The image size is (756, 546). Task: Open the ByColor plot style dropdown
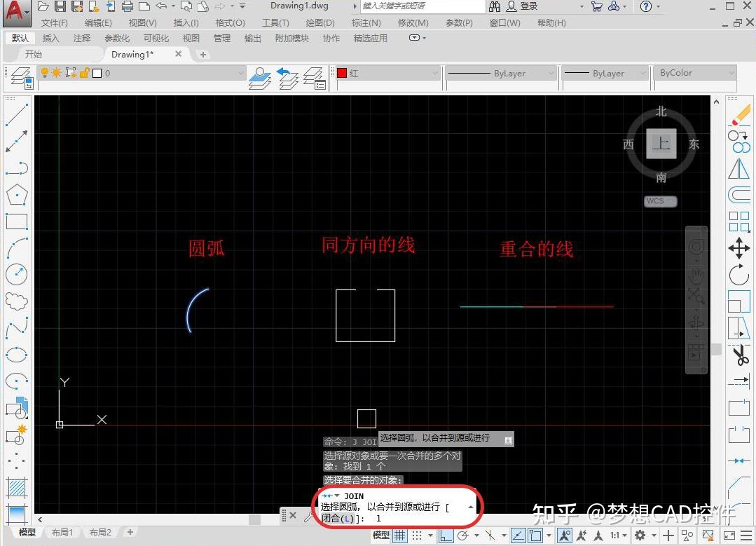[695, 73]
